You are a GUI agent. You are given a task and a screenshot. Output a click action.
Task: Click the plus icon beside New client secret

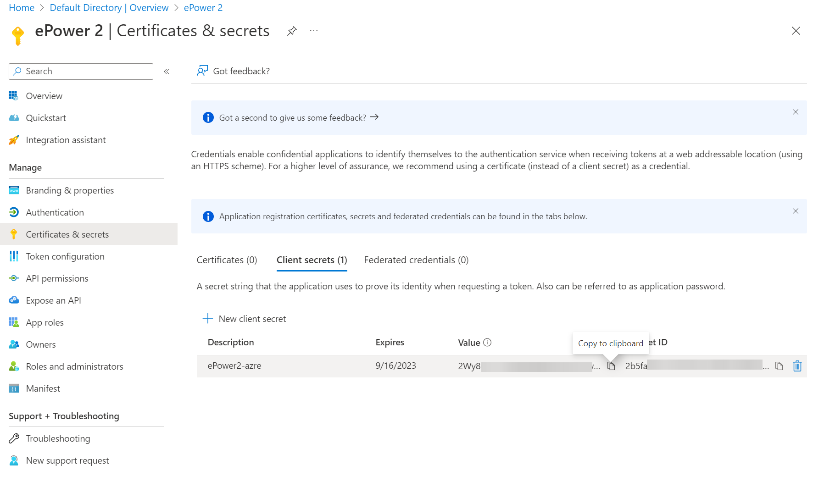click(x=208, y=318)
